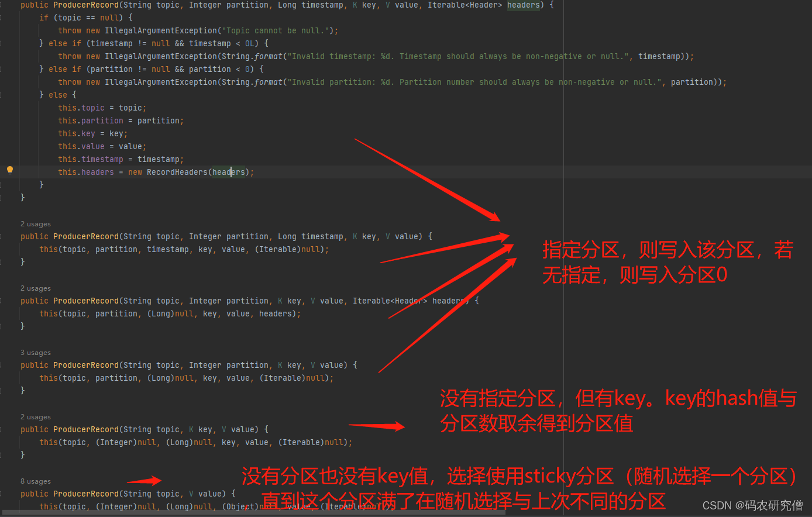Click 'Long timestamp' in the first constructor signature
The image size is (812, 517).
(311, 5)
